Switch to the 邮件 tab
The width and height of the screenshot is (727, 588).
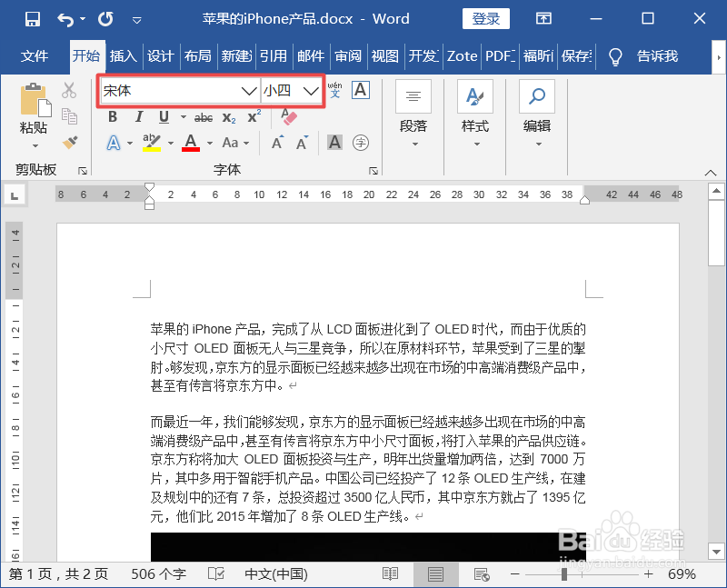click(x=311, y=56)
